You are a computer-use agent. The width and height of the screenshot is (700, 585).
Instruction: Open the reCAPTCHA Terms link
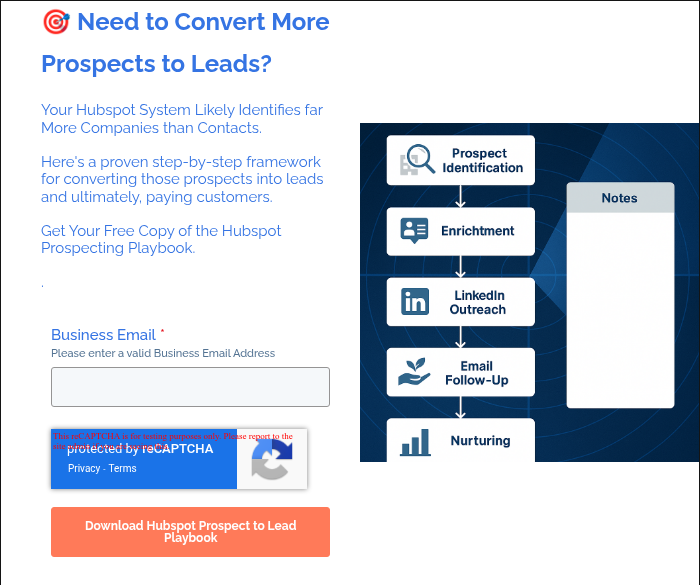pos(122,468)
